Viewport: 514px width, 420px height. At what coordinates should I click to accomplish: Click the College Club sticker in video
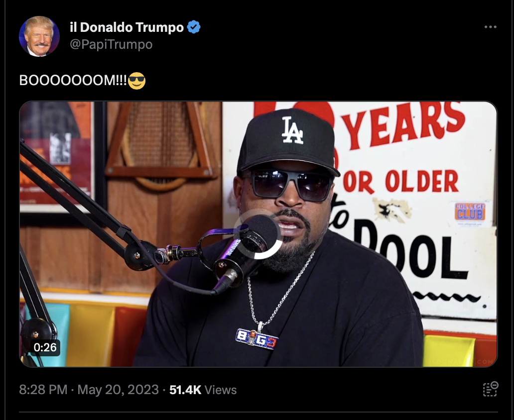[x=470, y=212]
